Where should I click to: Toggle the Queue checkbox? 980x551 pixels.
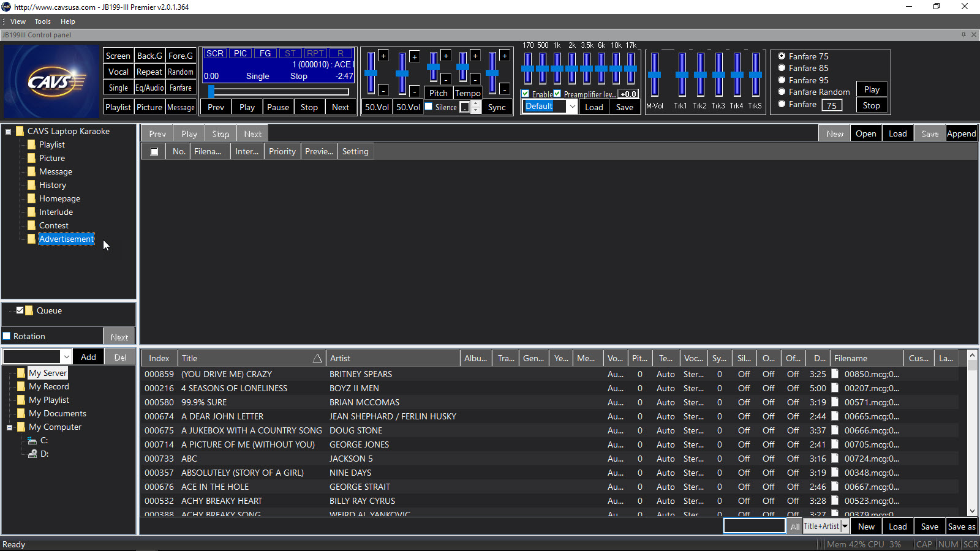pos(20,310)
